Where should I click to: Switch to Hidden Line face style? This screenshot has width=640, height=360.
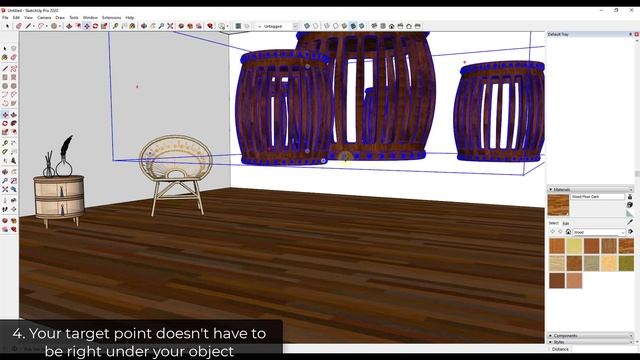point(336,26)
